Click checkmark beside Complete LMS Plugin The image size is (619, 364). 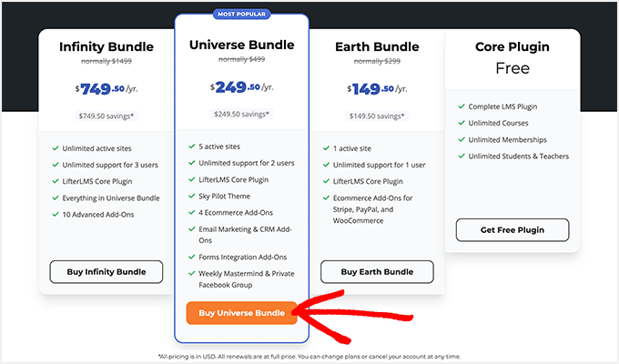[x=461, y=106]
